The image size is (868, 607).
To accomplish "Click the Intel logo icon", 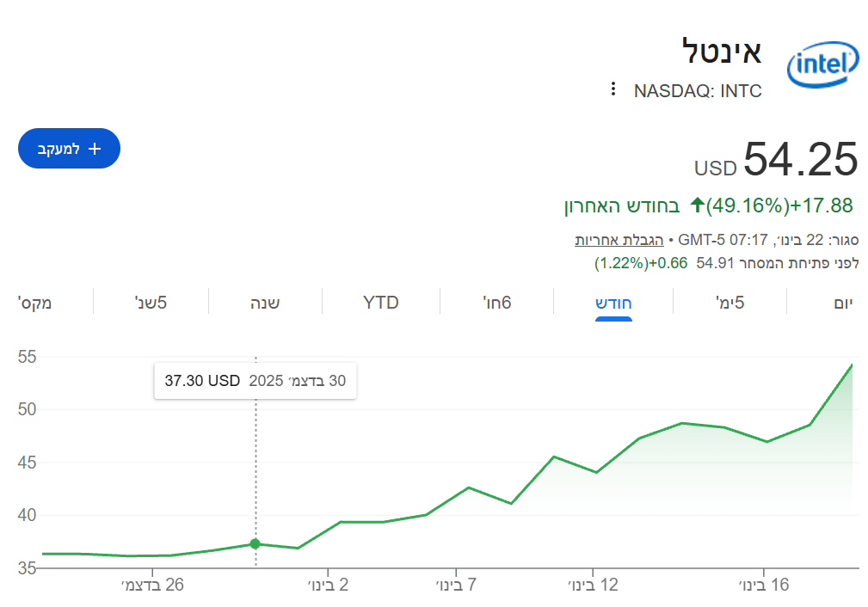I will (822, 66).
